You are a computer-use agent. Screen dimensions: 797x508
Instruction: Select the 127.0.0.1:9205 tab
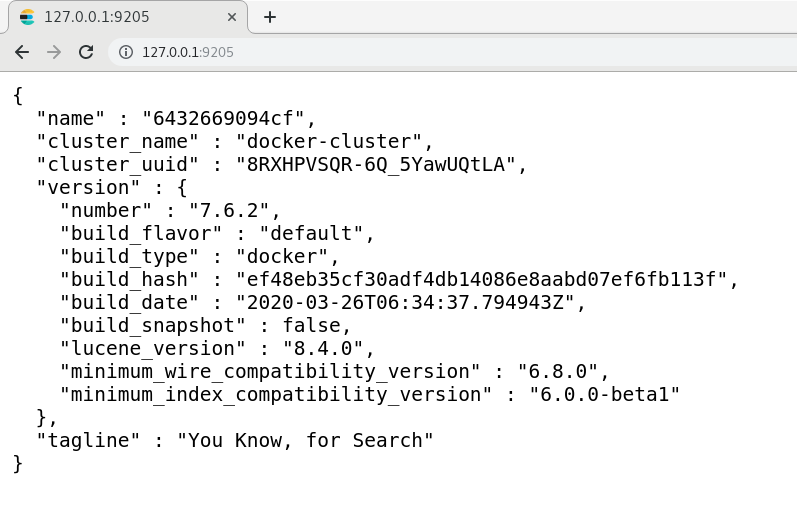coord(128,17)
